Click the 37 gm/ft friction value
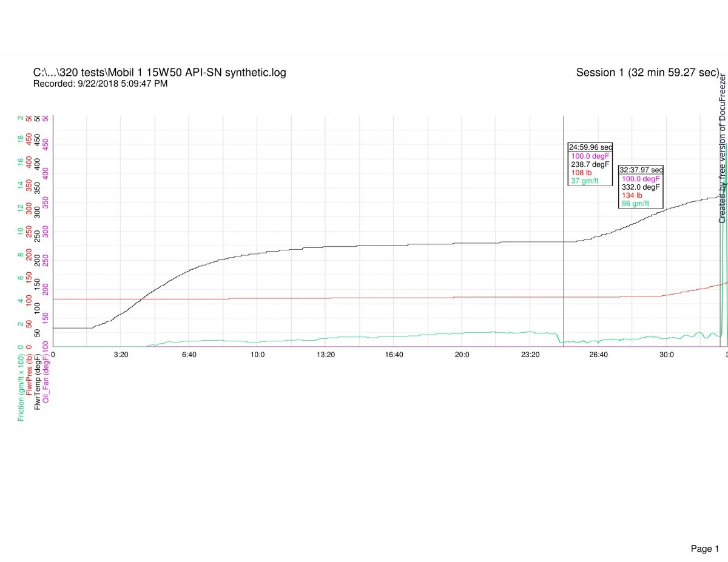 click(x=584, y=181)
